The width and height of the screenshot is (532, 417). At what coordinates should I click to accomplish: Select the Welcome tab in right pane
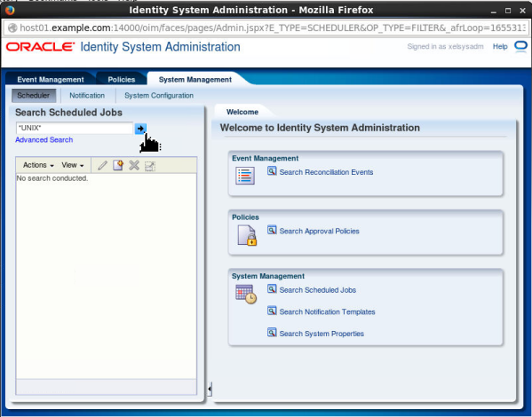[x=242, y=112]
